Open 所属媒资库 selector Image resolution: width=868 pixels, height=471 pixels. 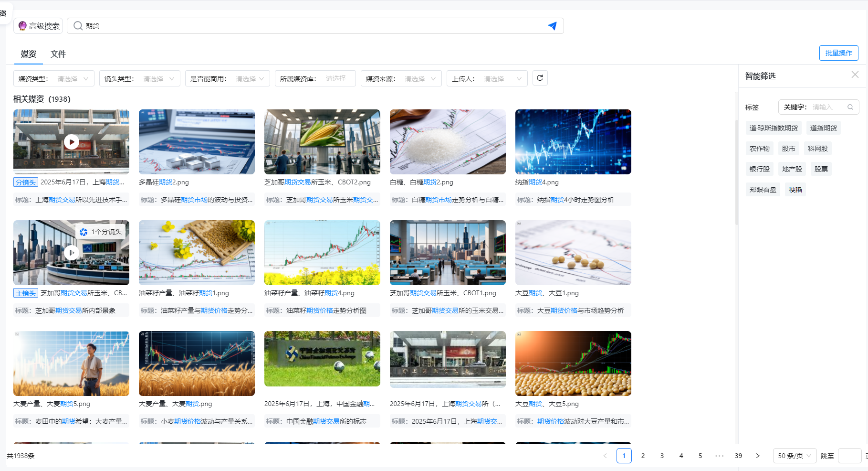[315, 78]
